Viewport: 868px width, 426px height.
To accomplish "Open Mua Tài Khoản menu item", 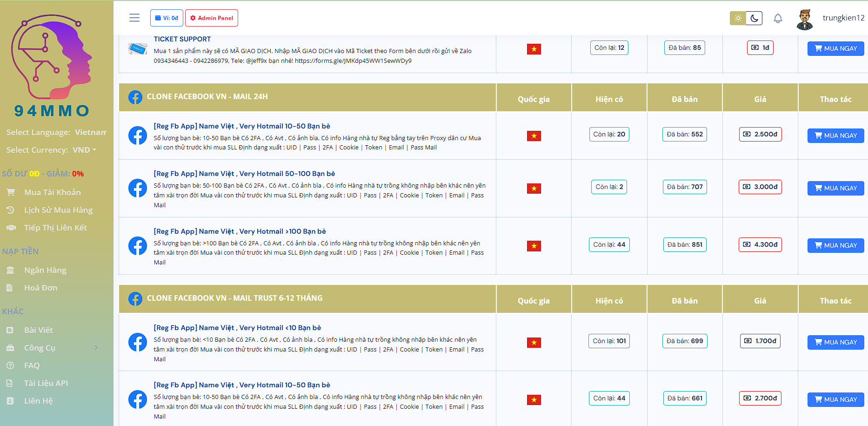I will click(x=53, y=192).
